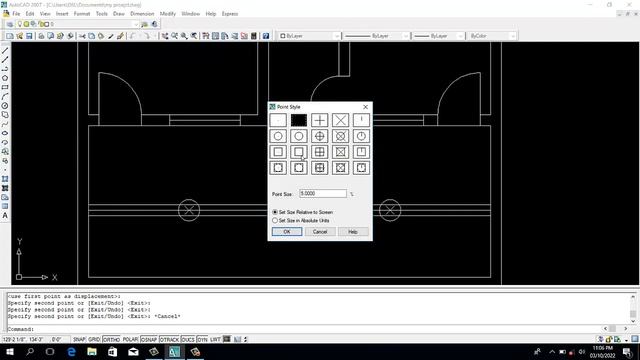640x360 pixels.
Task: Select the Ellipse draw tool
Action: 5,133
